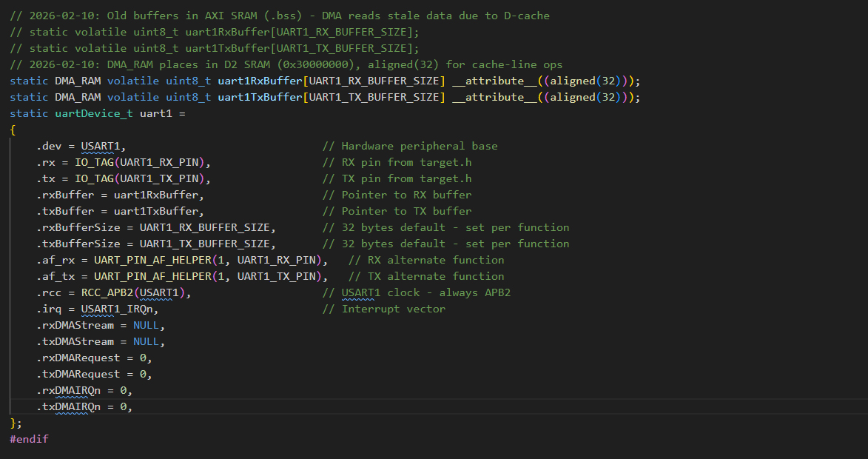Click the commented-out uart1RxBuffer declaration

pyautogui.click(x=209, y=32)
